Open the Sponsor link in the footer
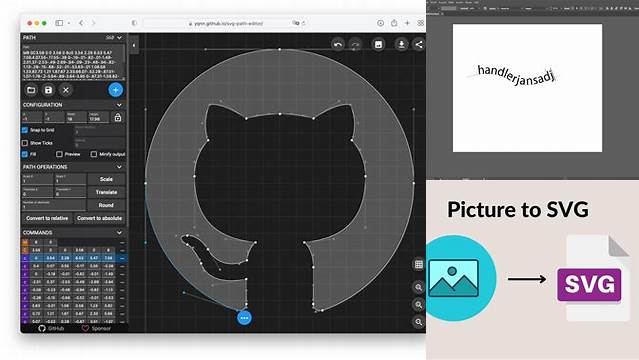This screenshot has height=360, width=639. coord(96,328)
